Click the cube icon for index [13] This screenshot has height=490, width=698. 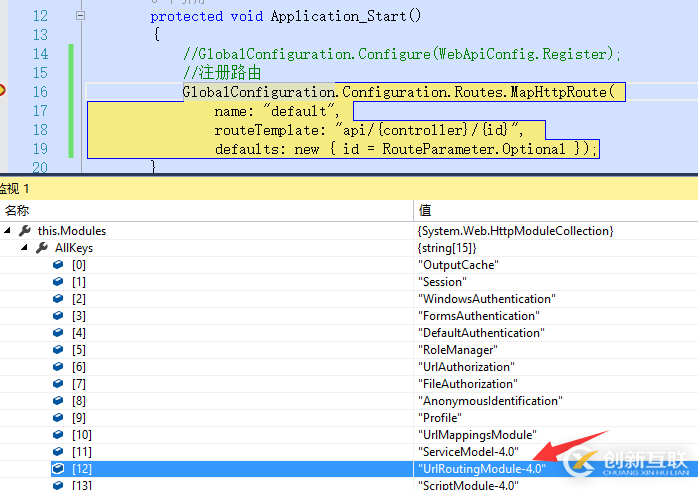58,485
